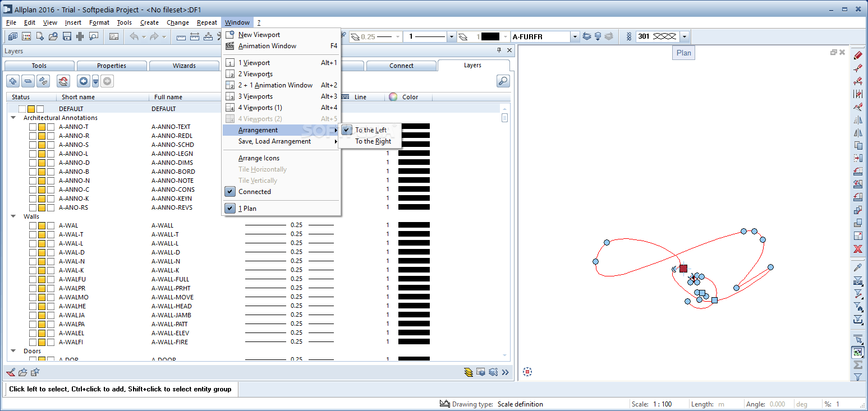Click the Save icon in the top toolbar

67,36
